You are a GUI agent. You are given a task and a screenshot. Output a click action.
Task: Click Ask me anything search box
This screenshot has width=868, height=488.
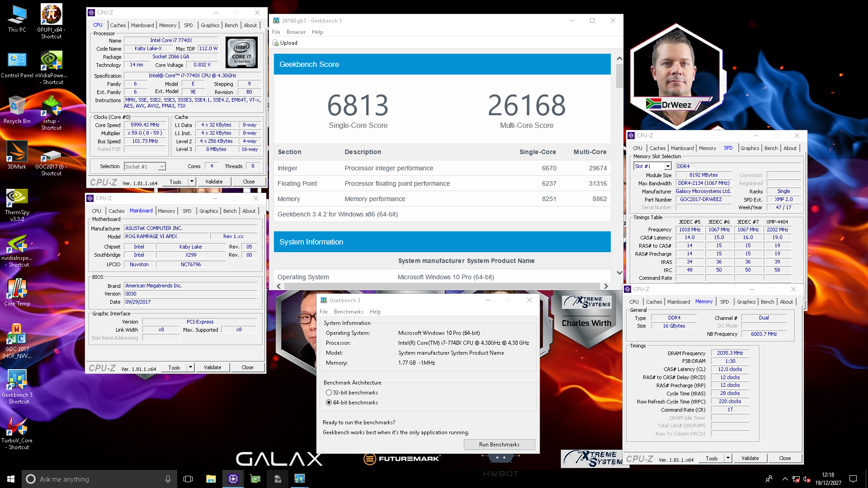(99, 479)
